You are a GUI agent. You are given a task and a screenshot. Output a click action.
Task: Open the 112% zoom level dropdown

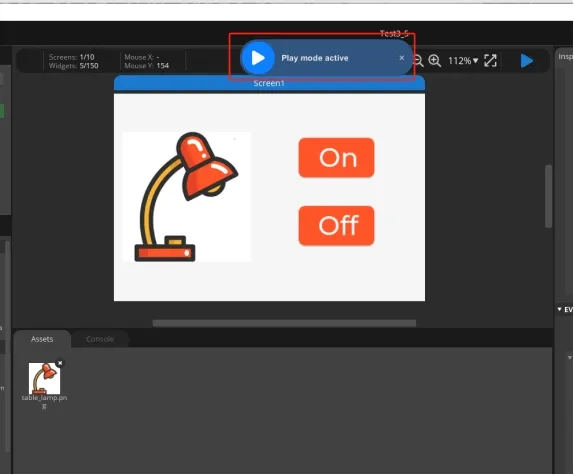pos(463,61)
